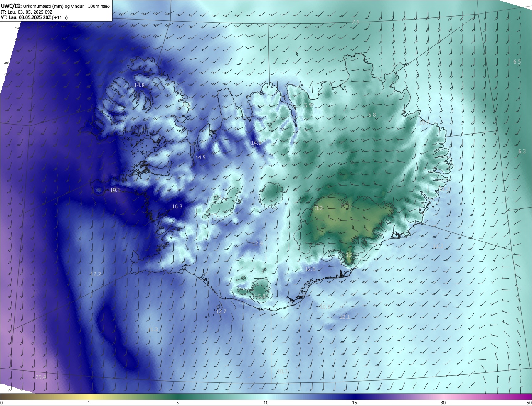Click the 10.2 value label offshore
Screen dimensions: 532x406
point(324,307)
